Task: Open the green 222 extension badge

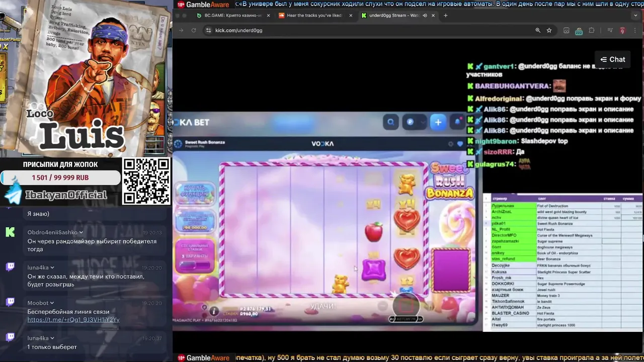Action: pos(579,31)
